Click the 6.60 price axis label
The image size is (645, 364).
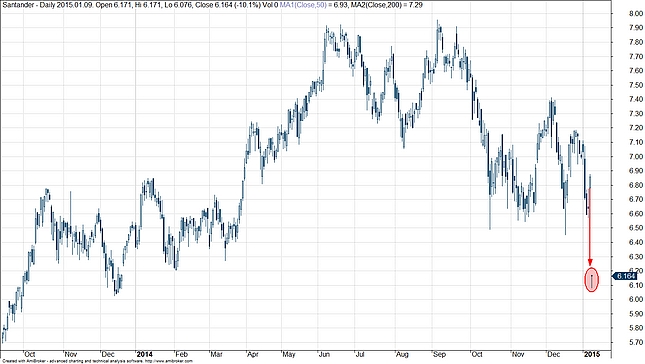tap(636, 214)
